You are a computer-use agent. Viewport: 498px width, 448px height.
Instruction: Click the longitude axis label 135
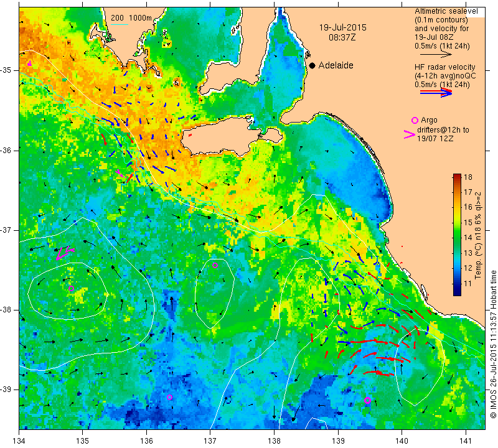click(83, 441)
